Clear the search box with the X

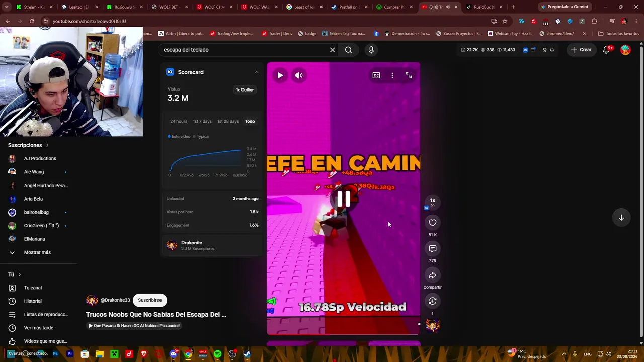pos(332,50)
